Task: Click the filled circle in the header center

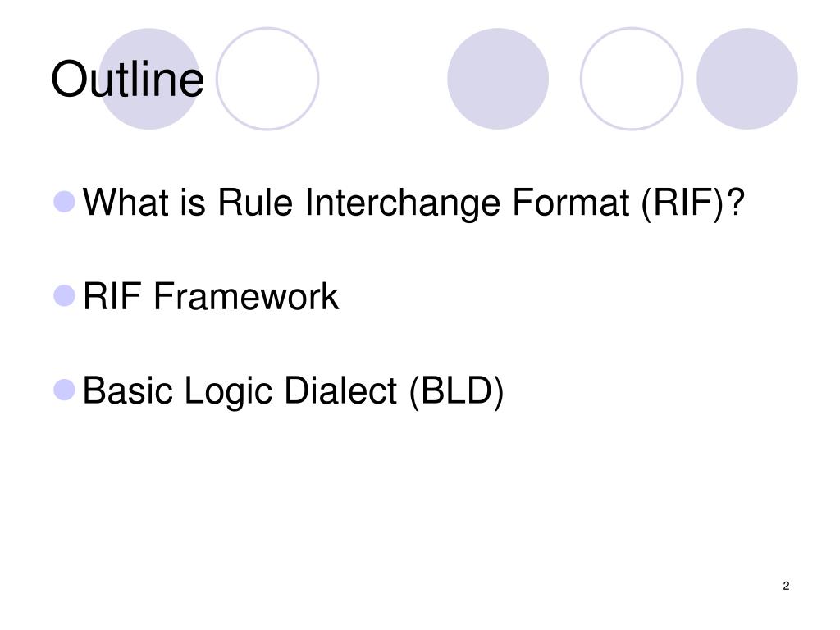Action: [498, 79]
